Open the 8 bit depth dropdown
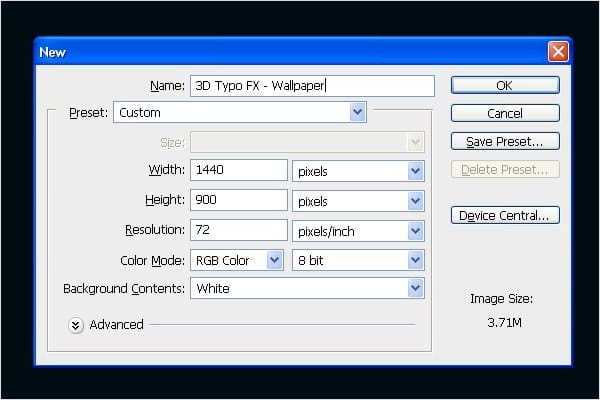This screenshot has width=600, height=400. (x=359, y=260)
